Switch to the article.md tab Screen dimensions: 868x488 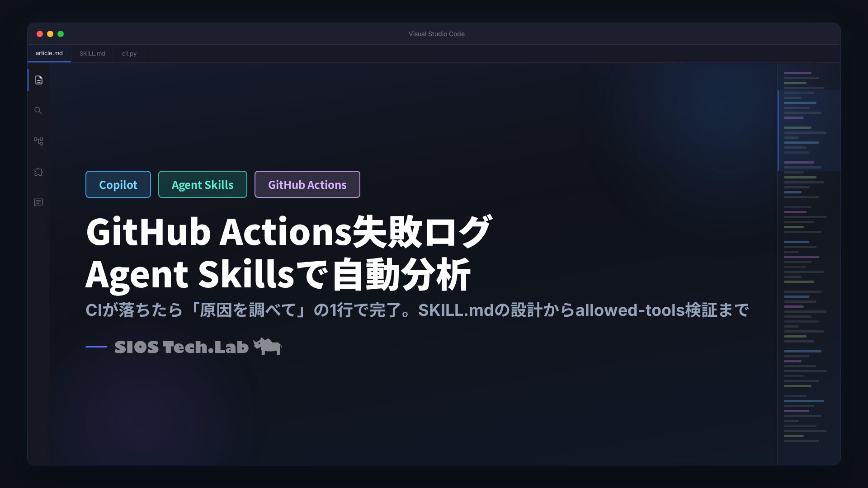pyautogui.click(x=49, y=53)
